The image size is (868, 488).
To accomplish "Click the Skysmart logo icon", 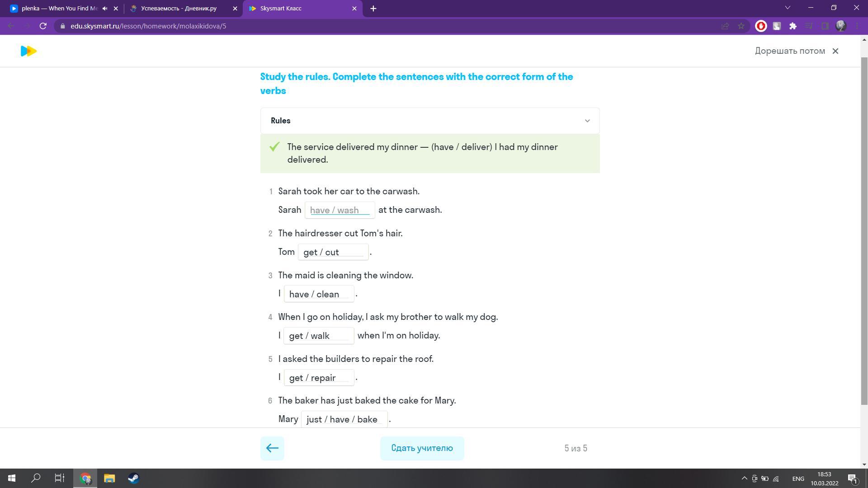I will (x=28, y=51).
